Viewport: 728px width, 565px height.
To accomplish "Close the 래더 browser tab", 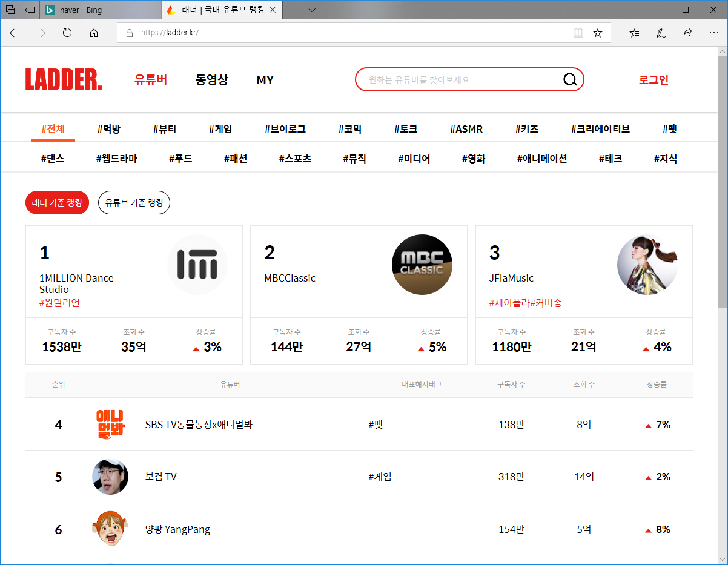I will pyautogui.click(x=272, y=10).
